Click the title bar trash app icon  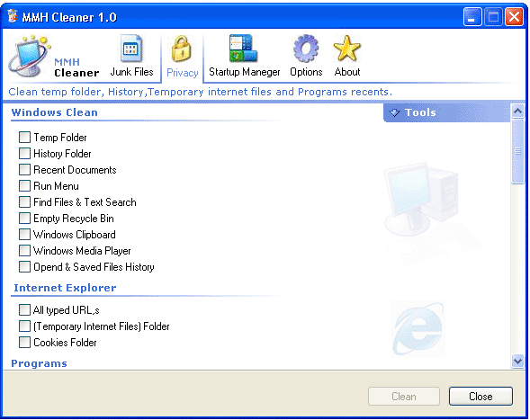click(x=13, y=16)
